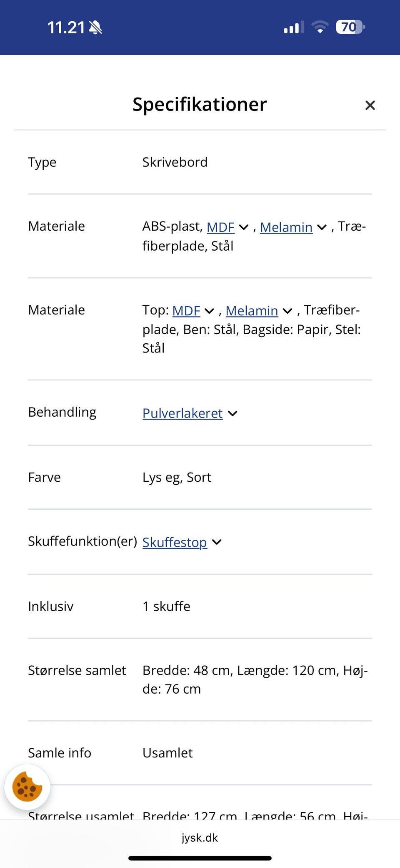
Task: Tap the jysk.dk address label
Action: (x=200, y=838)
